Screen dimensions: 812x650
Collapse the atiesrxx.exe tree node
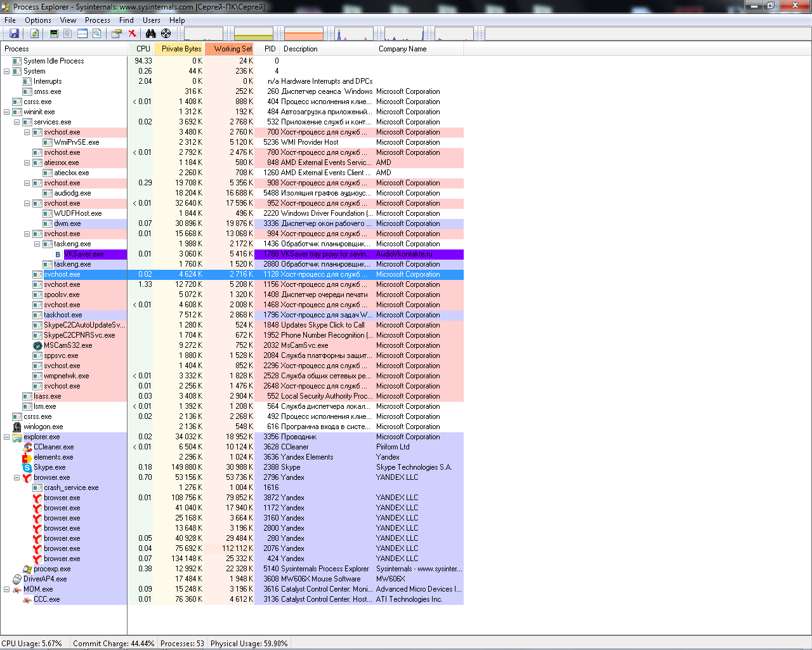[x=27, y=162]
